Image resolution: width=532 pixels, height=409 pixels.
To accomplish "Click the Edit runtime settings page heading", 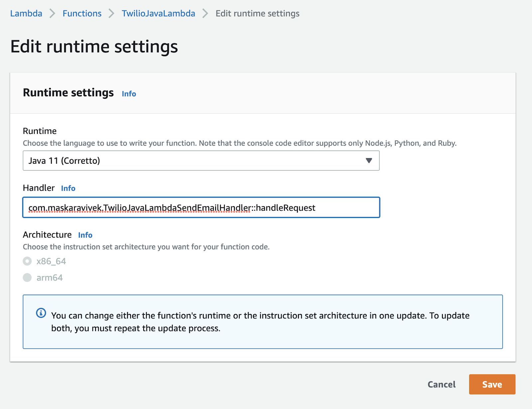I will tap(94, 46).
